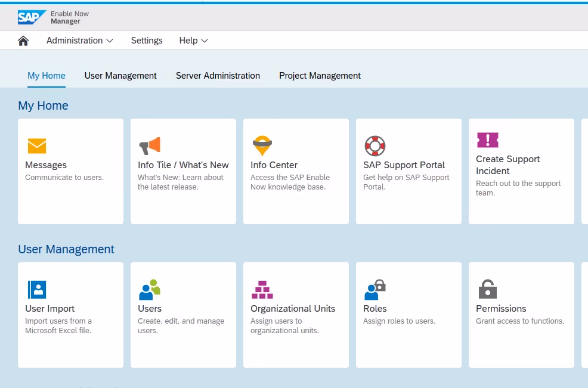This screenshot has width=588, height=388.
Task: Switch to the Server Administration tab
Action: click(x=218, y=76)
